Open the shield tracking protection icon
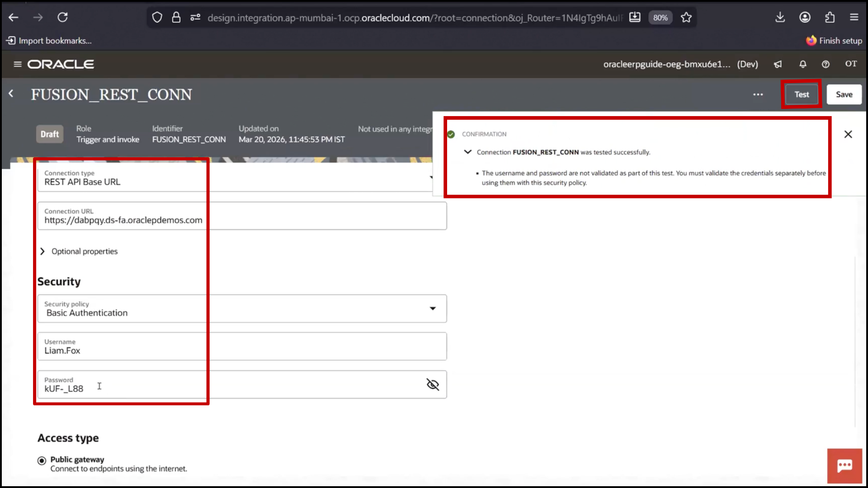This screenshot has width=868, height=488. point(157,18)
